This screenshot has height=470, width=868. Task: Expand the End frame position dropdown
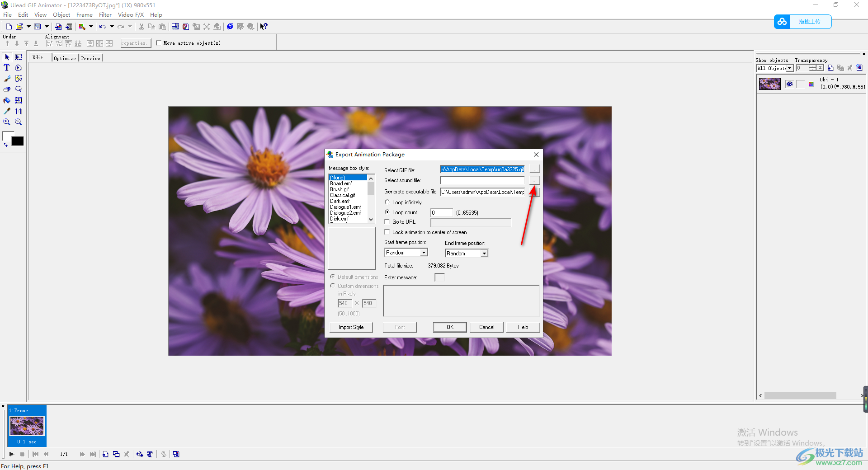(484, 254)
